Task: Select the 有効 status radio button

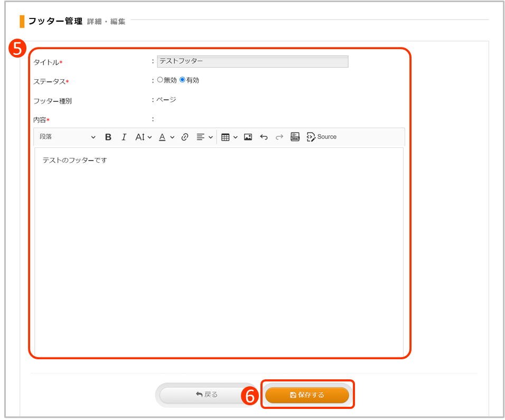Action: point(183,80)
